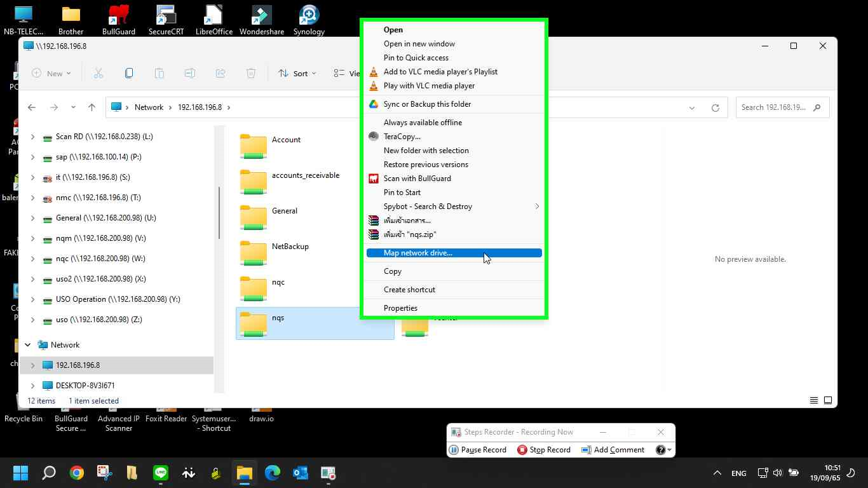Open Google Chrome from the taskbar
This screenshot has height=488, width=868.
tap(76, 473)
